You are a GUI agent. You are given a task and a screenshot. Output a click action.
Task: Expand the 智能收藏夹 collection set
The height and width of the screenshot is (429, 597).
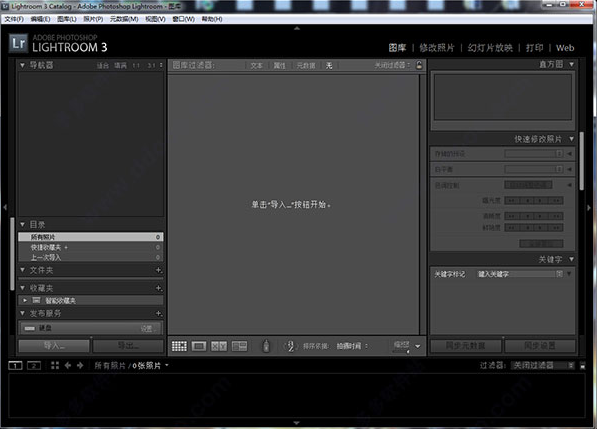pos(25,300)
